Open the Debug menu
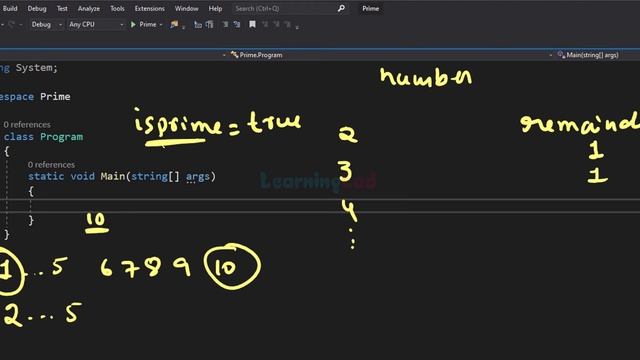The height and width of the screenshot is (360, 640). 37,9
